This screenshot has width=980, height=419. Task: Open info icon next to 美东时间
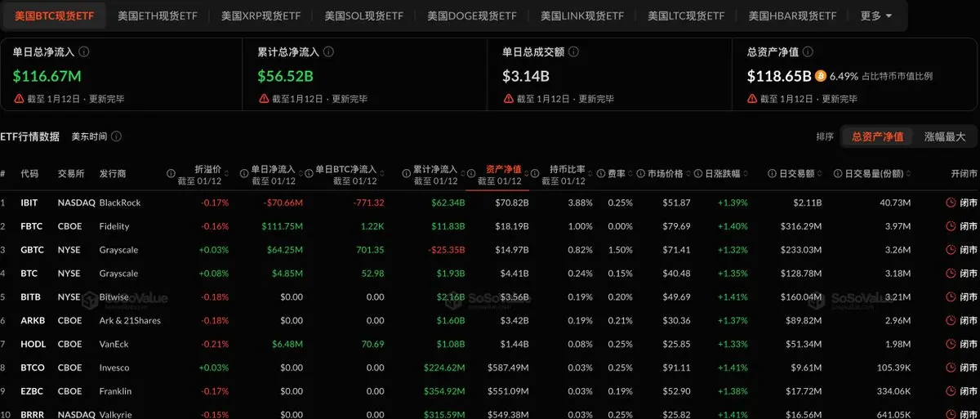coord(116,136)
